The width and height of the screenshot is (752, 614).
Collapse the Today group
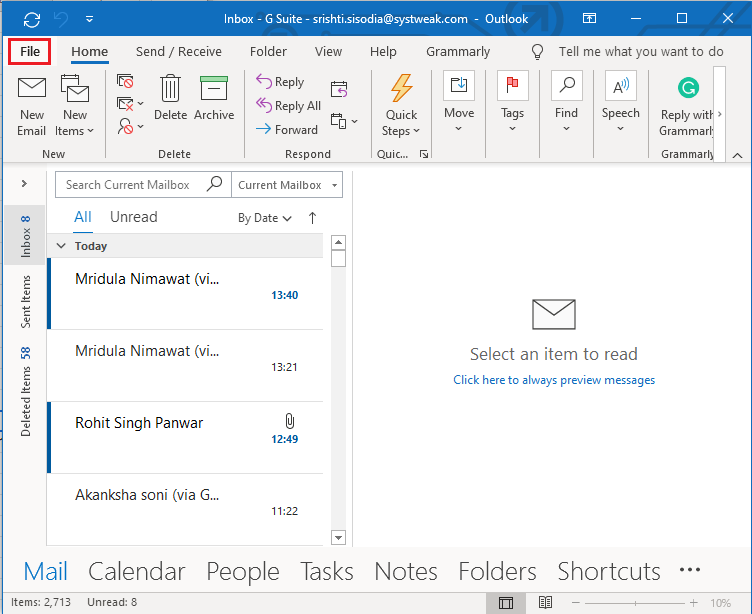[x=61, y=246]
